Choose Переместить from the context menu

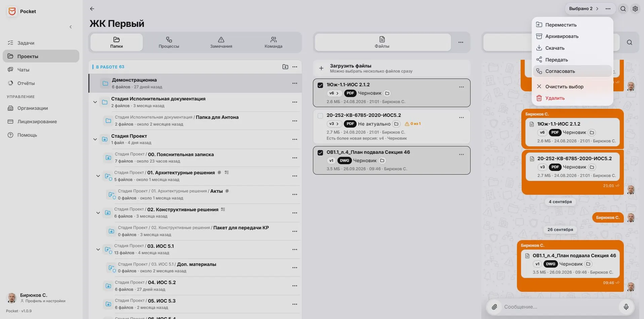click(x=572, y=25)
